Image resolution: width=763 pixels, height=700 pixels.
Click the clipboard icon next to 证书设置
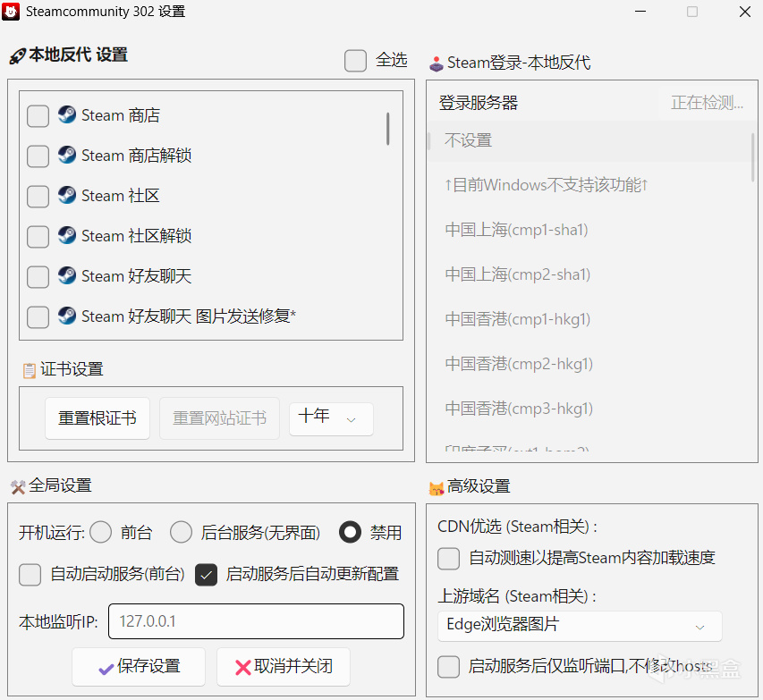[x=30, y=370]
